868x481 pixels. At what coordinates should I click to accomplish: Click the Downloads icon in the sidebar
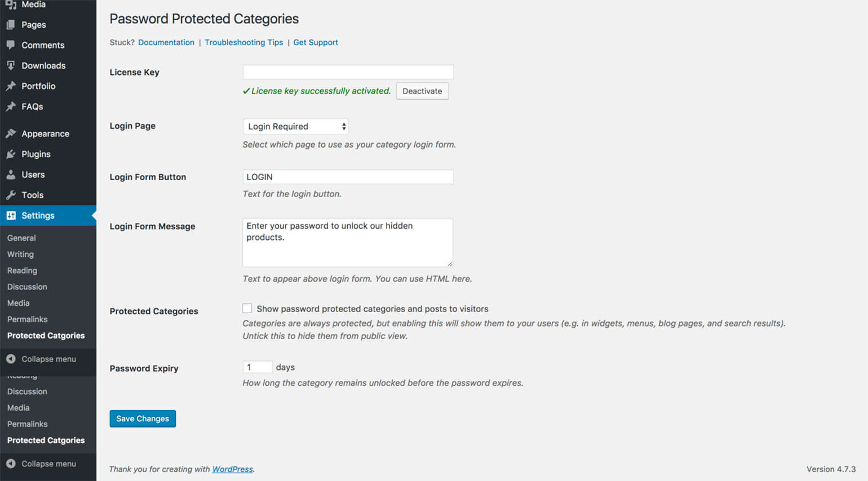point(12,65)
